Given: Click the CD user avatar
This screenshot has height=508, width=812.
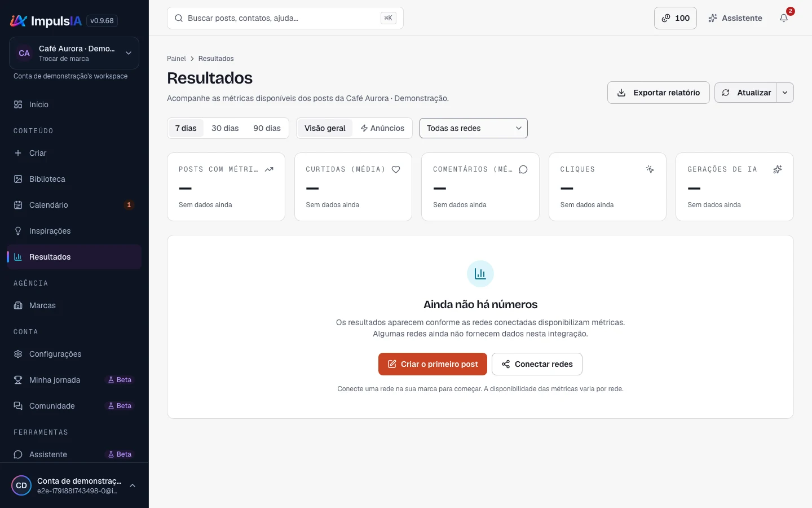Looking at the screenshot, I should coord(21,485).
